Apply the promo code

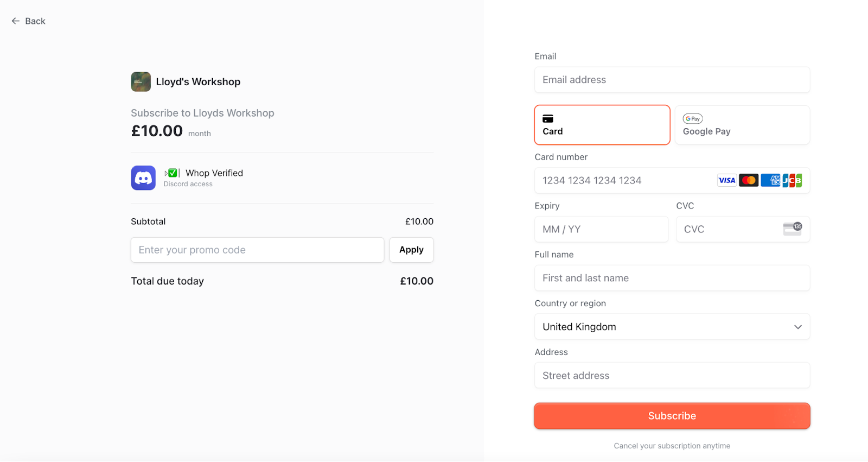point(411,250)
